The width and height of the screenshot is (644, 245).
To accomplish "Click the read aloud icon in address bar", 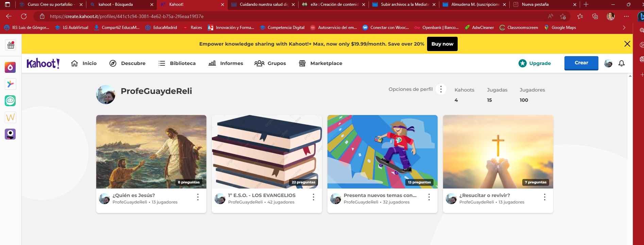I will point(550,16).
